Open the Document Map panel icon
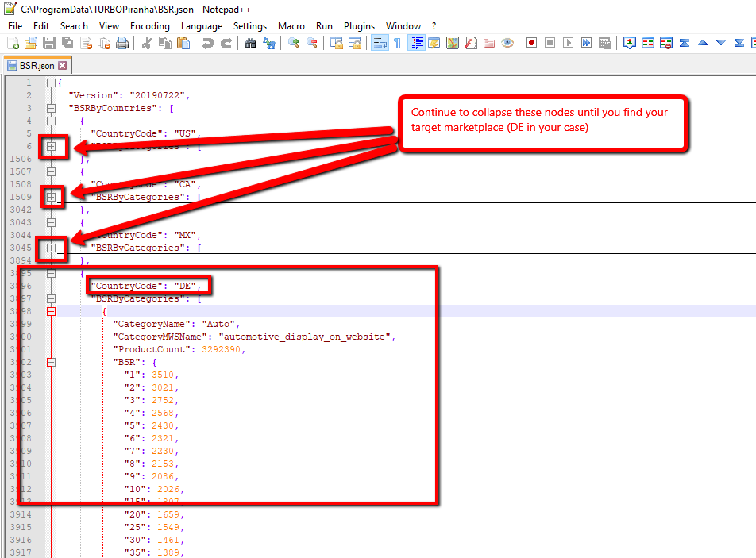Image resolution: width=756 pixels, height=558 pixels. pos(453,43)
